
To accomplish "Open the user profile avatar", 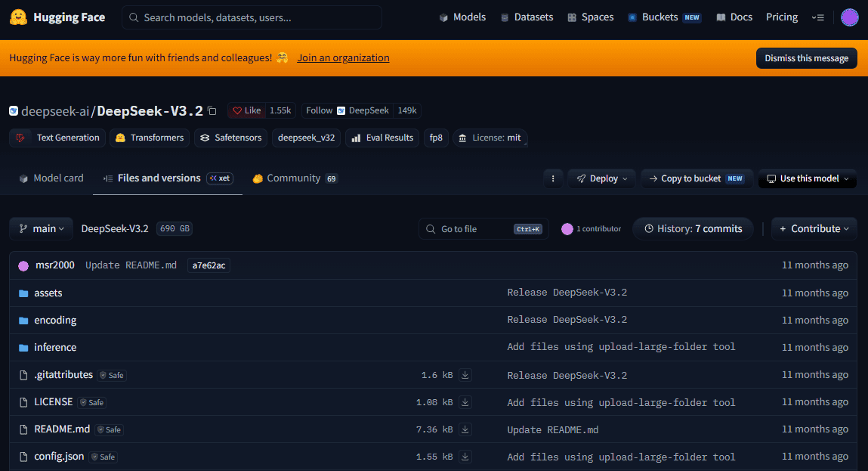I will [x=849, y=17].
